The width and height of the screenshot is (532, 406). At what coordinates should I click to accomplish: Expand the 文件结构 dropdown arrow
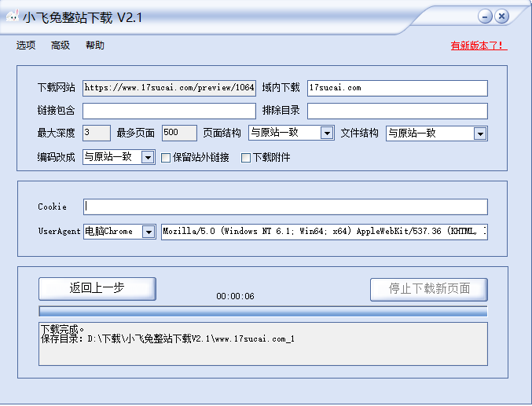[480, 134]
